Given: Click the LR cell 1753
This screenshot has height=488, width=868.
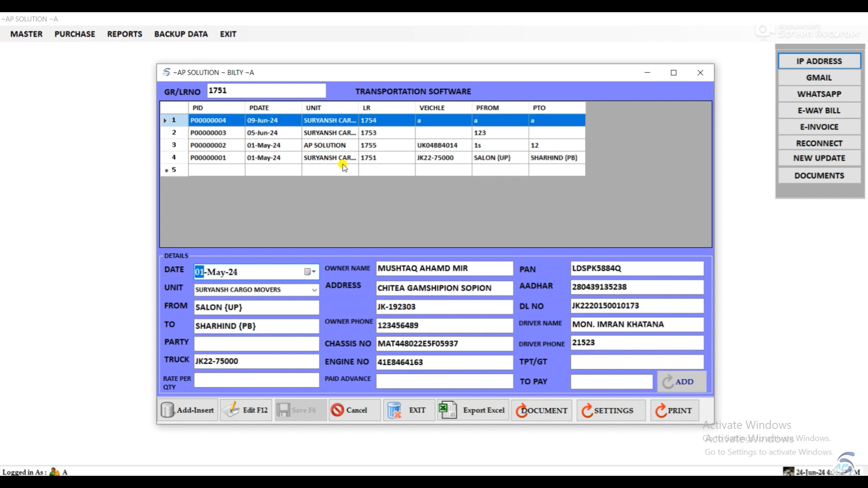Looking at the screenshot, I should (387, 133).
